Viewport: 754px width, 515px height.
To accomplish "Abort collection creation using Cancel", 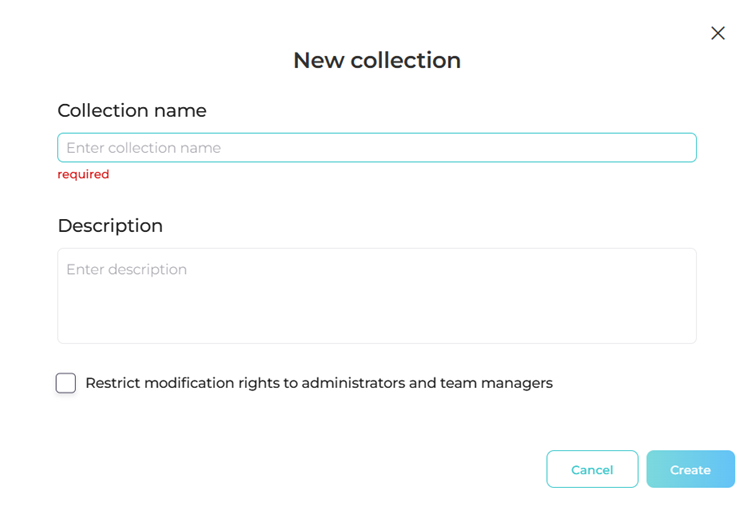I will point(592,469).
